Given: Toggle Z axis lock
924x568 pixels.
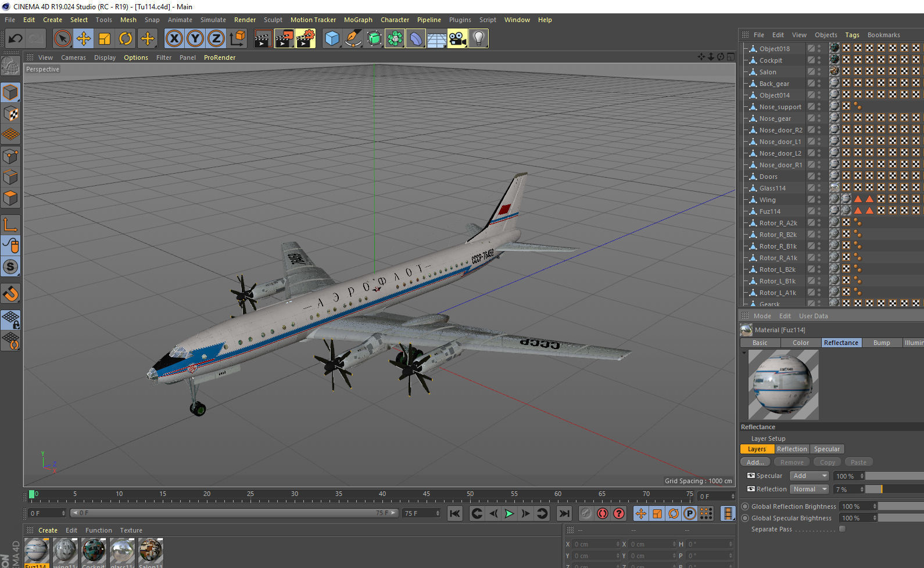Looking at the screenshot, I should (216, 39).
